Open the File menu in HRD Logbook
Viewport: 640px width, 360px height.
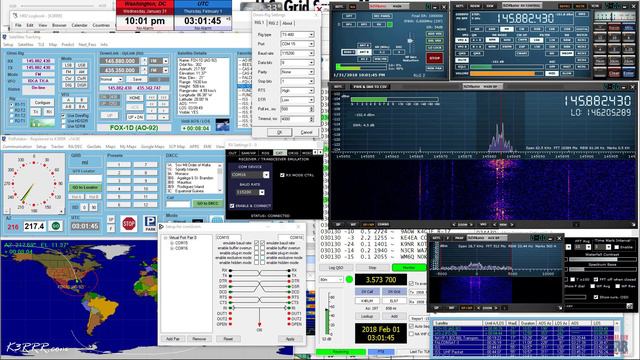tap(18, 25)
